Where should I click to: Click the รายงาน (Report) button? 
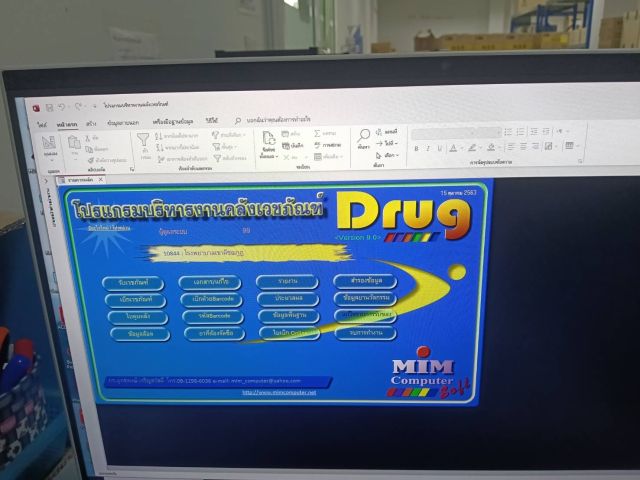287,282
